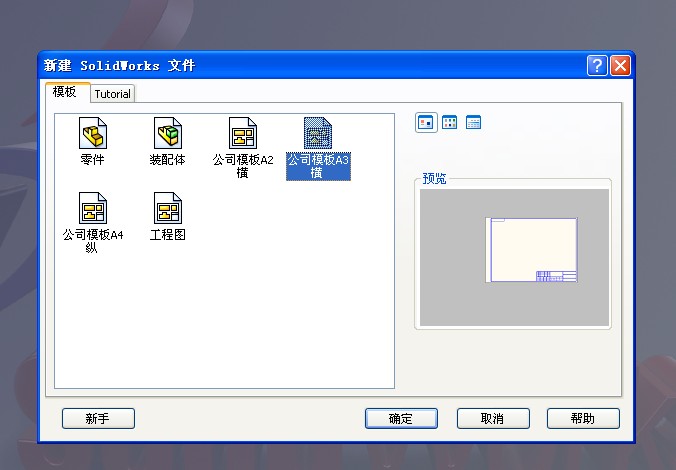Click the 新手 novice button
This screenshot has height=470, width=676.
(98, 418)
